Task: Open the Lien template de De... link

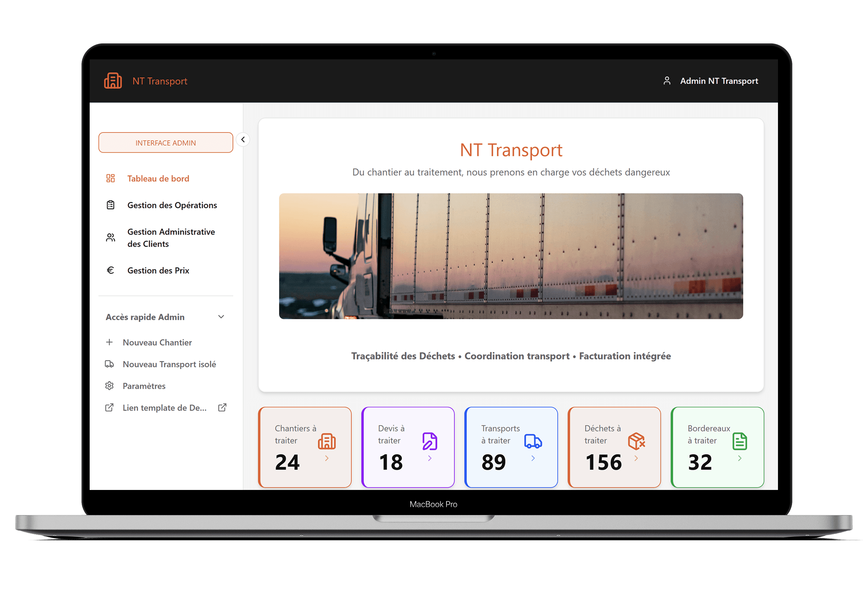Action: point(164,407)
